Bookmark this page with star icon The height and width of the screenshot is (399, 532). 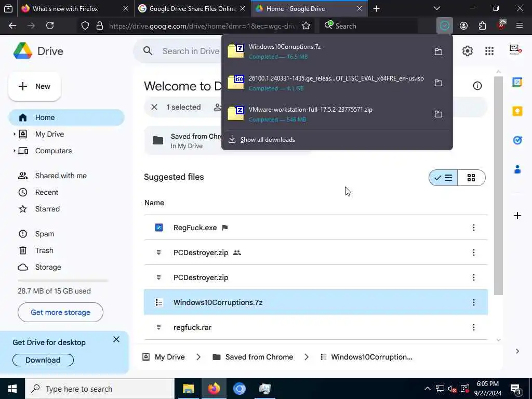pyautogui.click(x=306, y=26)
